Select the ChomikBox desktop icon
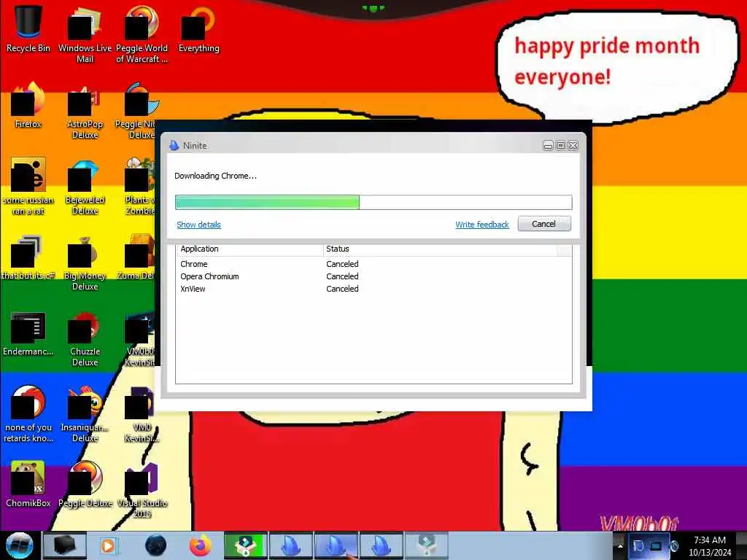Image resolution: width=747 pixels, height=560 pixels. 28,484
